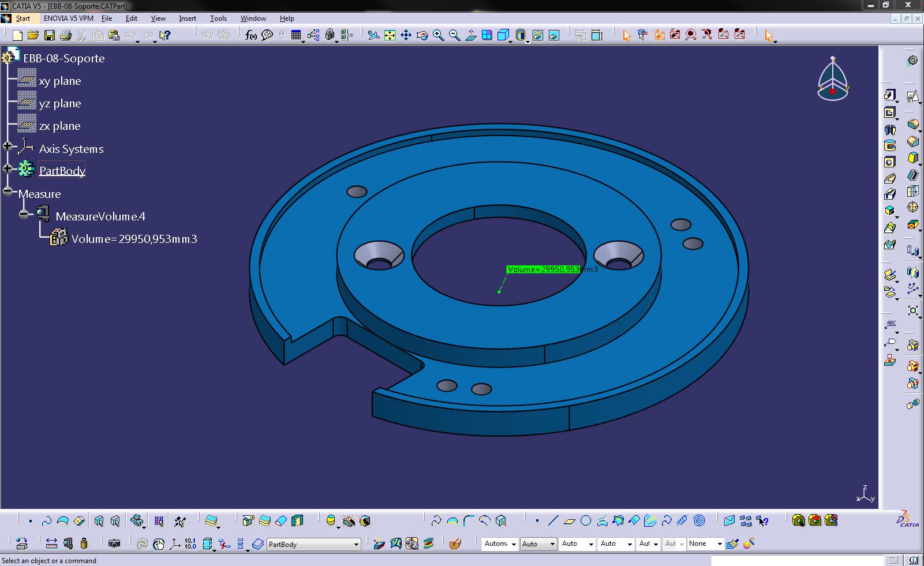Zoom in with the plus magnifier
This screenshot has width=924, height=566.
tap(439, 36)
